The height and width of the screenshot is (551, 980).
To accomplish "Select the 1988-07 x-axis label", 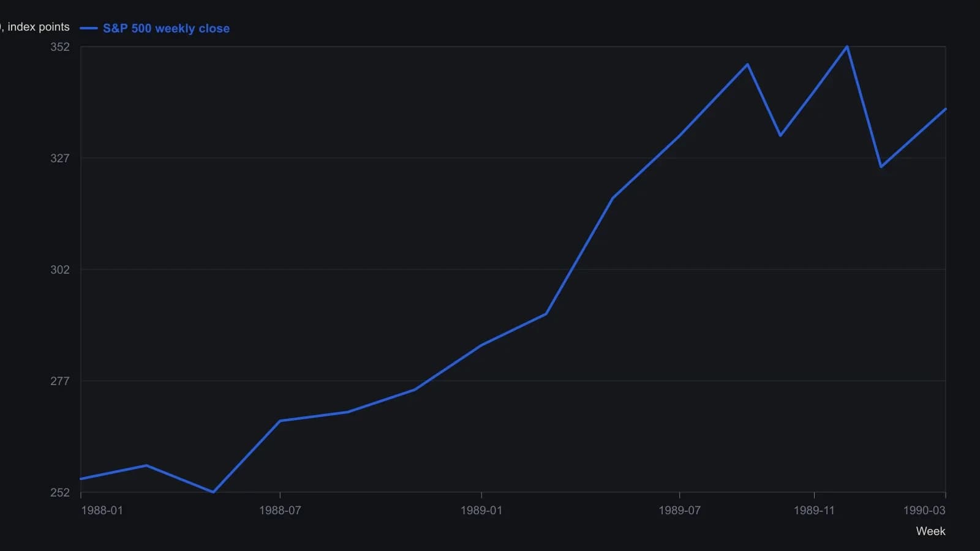I will click(280, 511).
